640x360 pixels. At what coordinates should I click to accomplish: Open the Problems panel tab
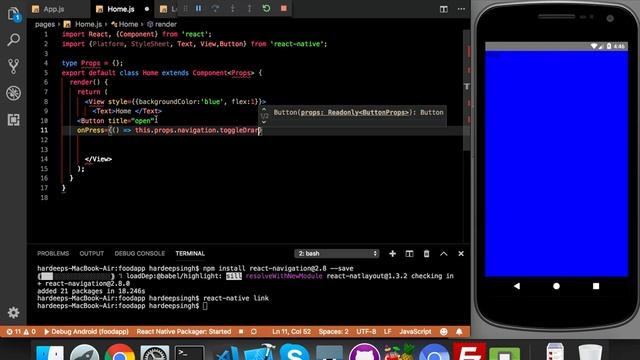point(53,253)
